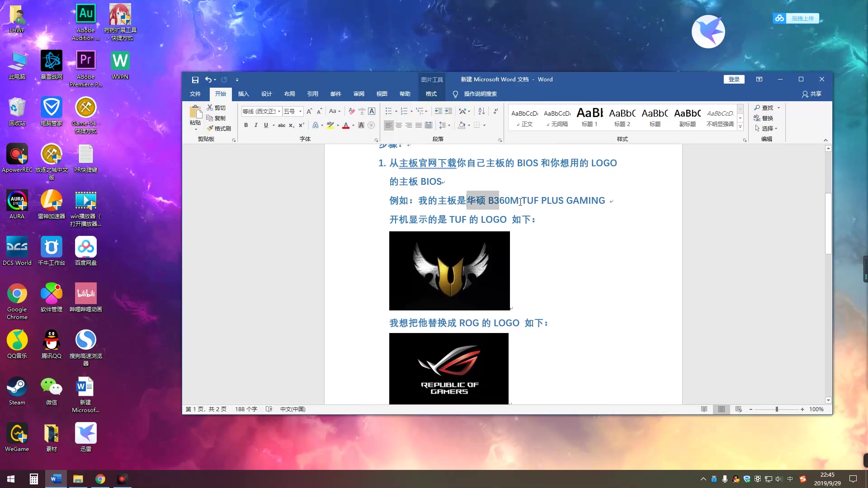868x488 pixels.
Task: Toggle superscript formatting
Action: (302, 125)
